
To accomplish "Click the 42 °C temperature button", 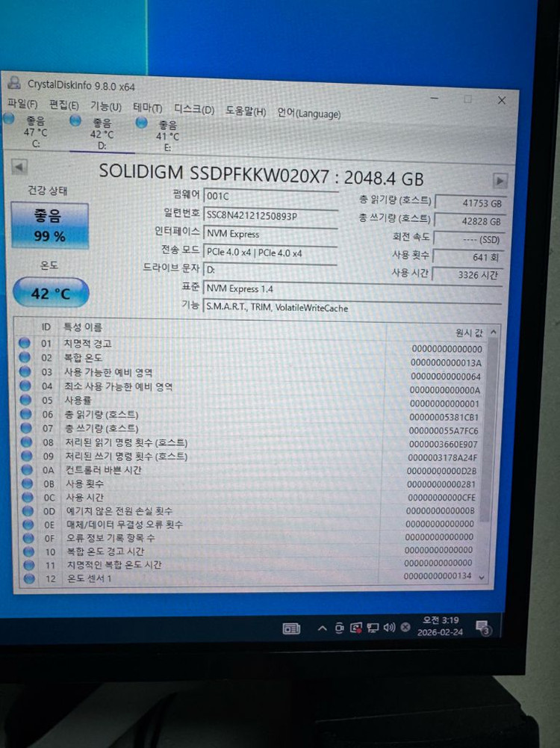I will (51, 292).
